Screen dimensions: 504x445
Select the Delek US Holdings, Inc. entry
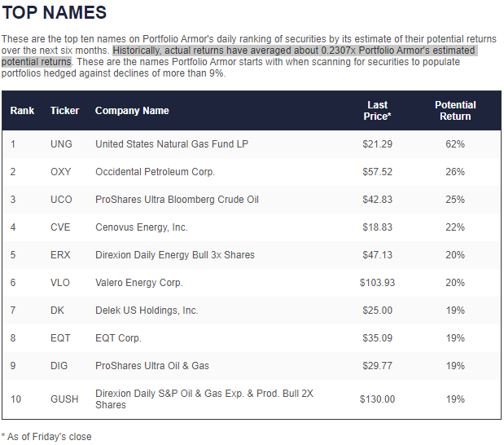pyautogui.click(x=147, y=311)
